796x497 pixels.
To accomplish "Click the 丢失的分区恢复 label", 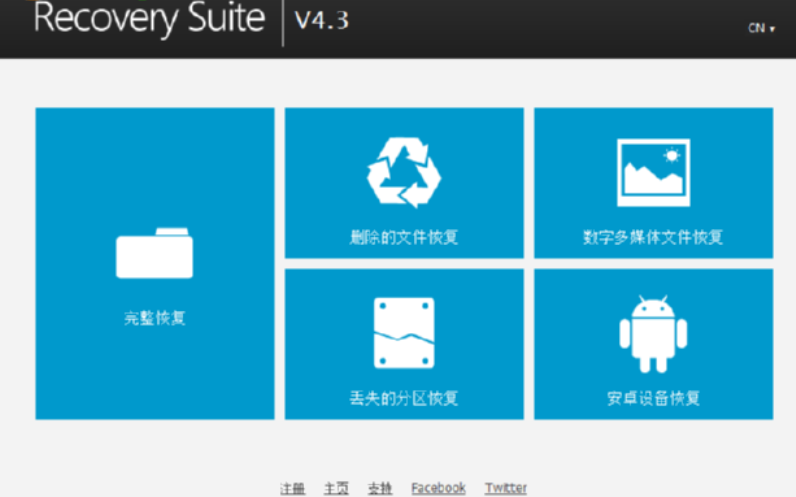I will [404, 398].
